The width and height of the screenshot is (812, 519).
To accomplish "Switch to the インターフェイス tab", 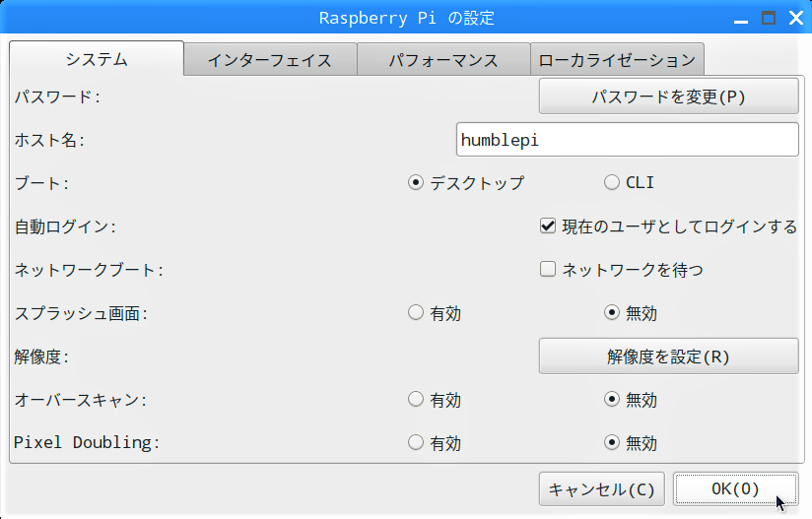I will 270,60.
